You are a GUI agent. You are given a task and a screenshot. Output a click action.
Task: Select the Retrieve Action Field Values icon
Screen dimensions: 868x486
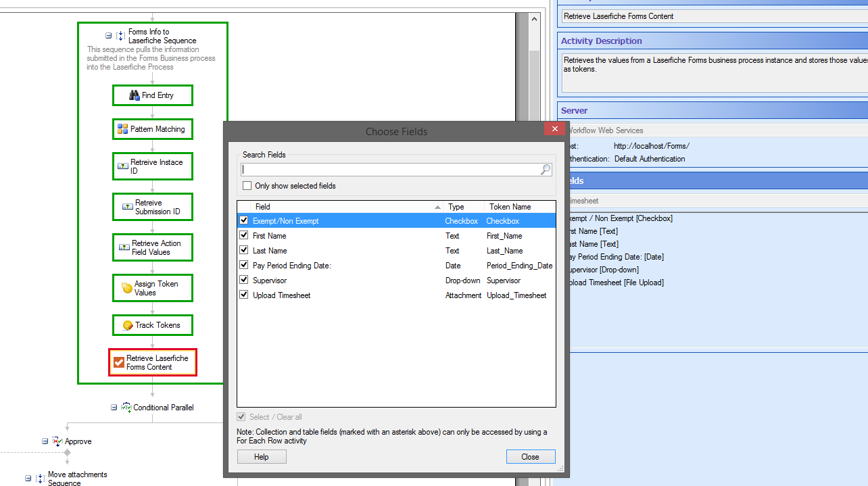pos(124,247)
